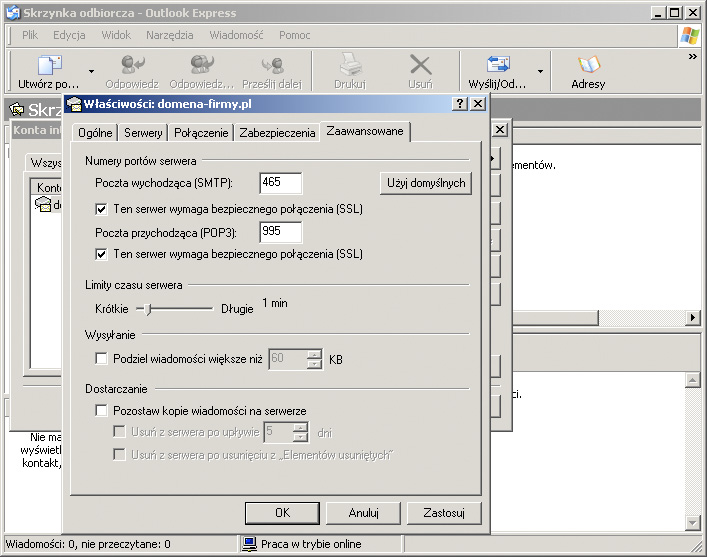
Task: Open the dropdown arrow next to Utwórz pocztę
Action: coord(92,71)
